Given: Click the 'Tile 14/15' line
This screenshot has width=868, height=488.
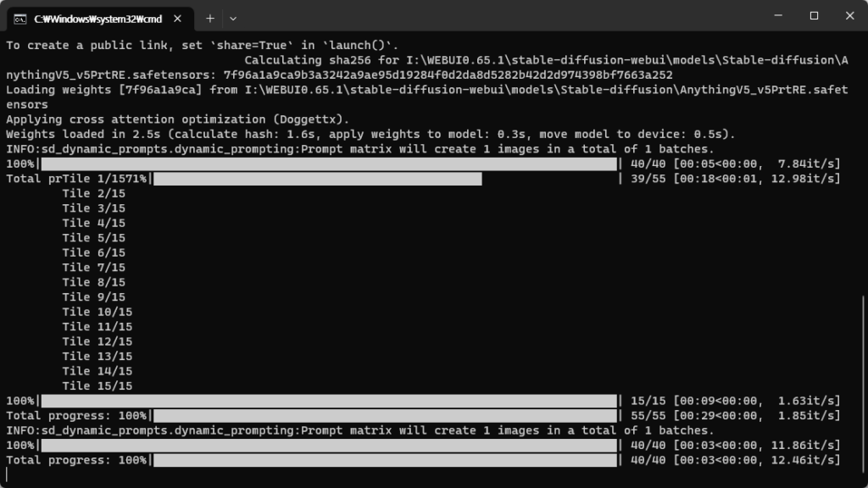Looking at the screenshot, I should (x=97, y=371).
